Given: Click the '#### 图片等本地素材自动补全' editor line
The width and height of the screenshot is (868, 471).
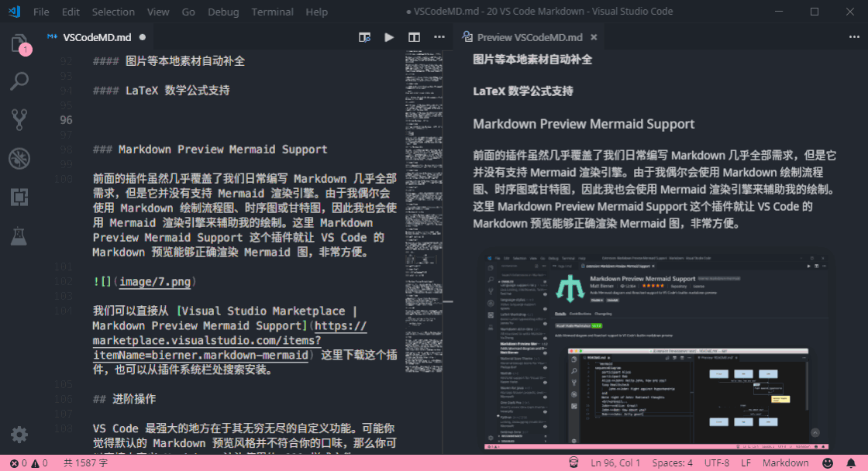Looking at the screenshot, I should 169,61.
